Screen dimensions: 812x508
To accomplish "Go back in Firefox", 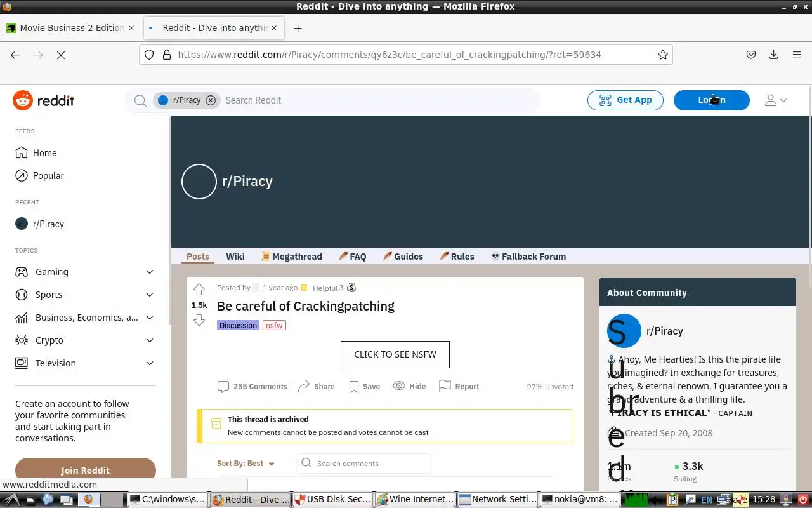I will coord(15,55).
